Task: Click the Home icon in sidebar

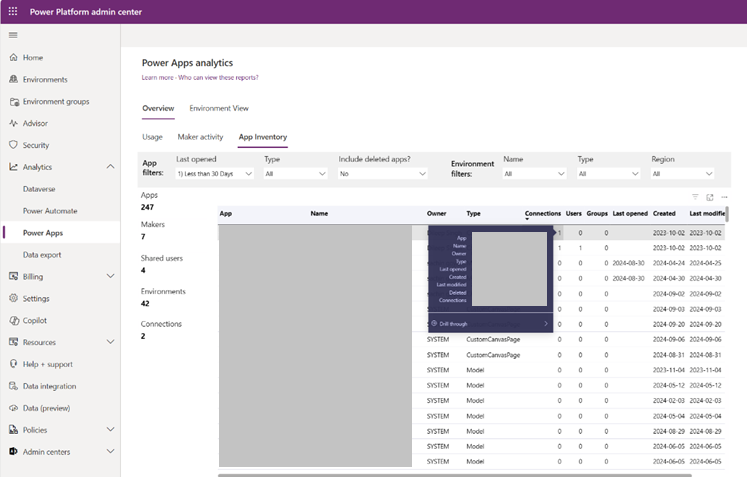Action: (13, 57)
